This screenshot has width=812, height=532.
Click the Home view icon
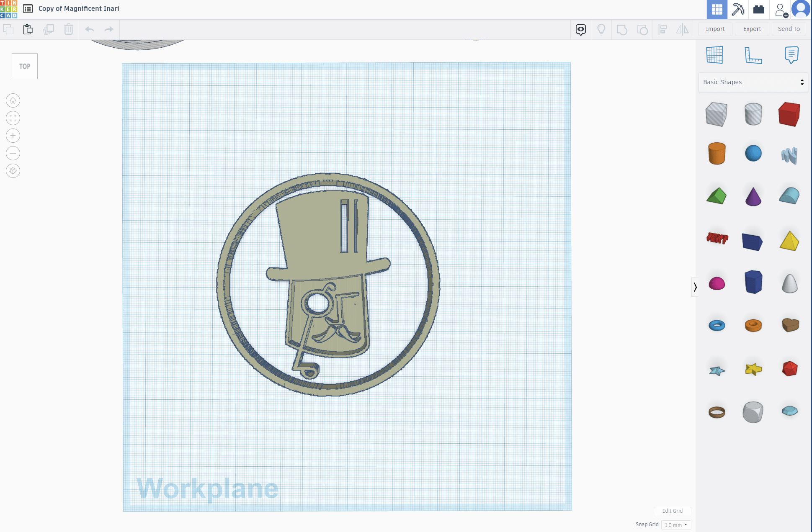click(x=13, y=100)
